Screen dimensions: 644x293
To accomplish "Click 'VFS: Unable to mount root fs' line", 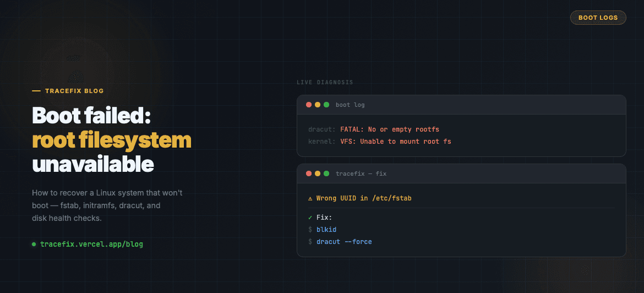I will tap(396, 142).
